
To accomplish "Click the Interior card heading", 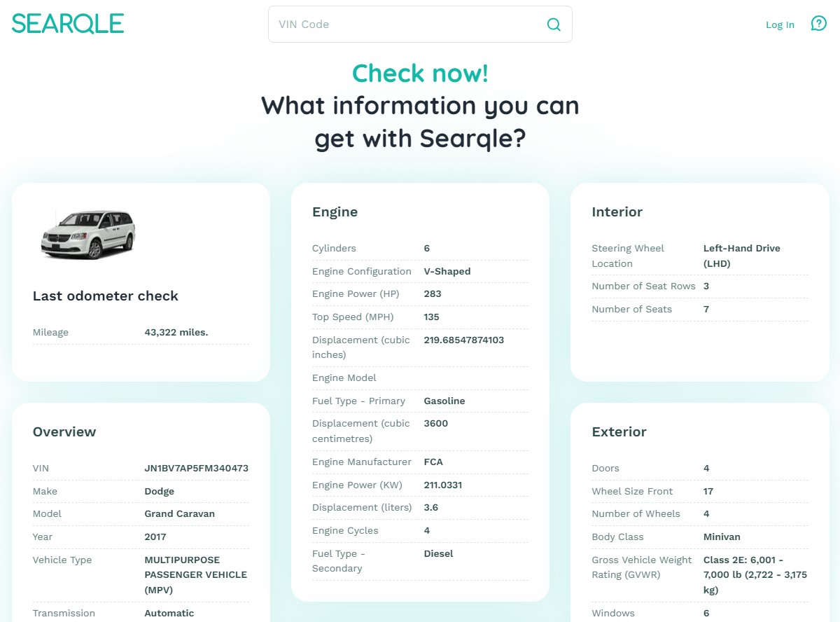I will point(617,212).
